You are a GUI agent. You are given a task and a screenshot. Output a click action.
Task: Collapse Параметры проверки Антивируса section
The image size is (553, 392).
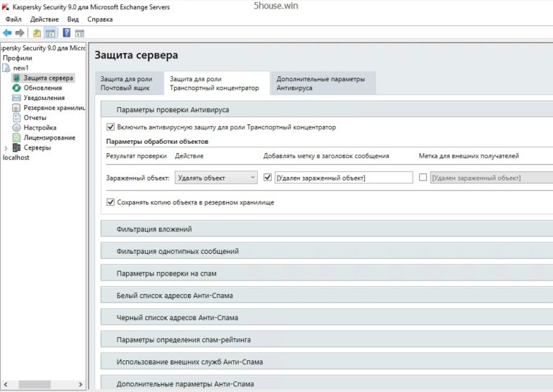pos(327,109)
